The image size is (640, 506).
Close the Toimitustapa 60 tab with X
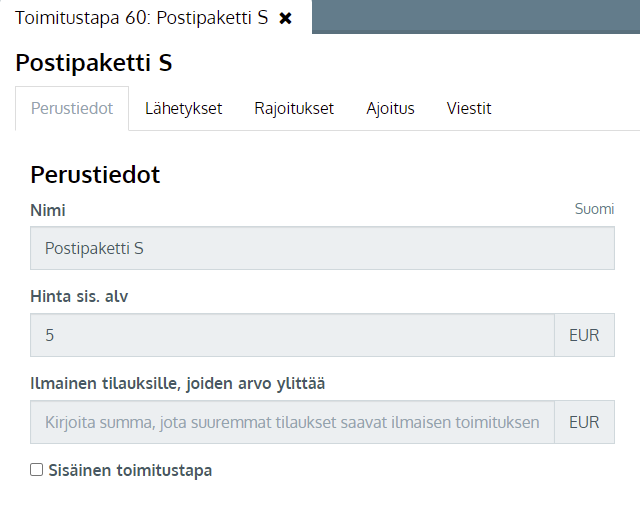[285, 18]
